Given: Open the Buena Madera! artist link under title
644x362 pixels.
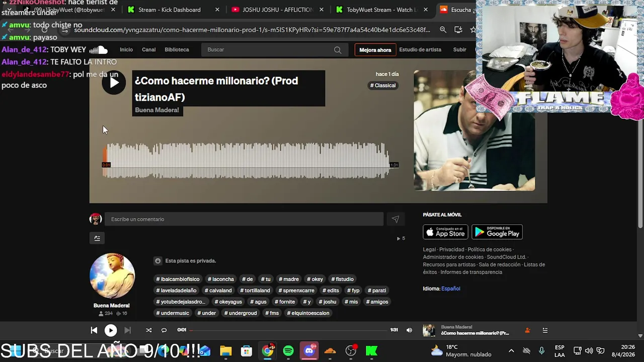Looking at the screenshot, I should pos(157,110).
